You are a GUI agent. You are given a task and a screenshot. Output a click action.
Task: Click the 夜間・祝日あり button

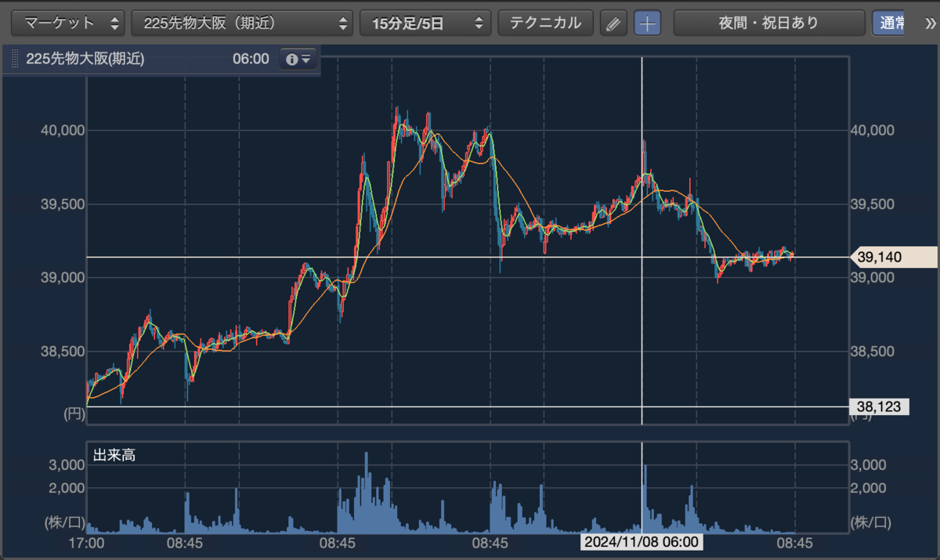[x=768, y=23]
